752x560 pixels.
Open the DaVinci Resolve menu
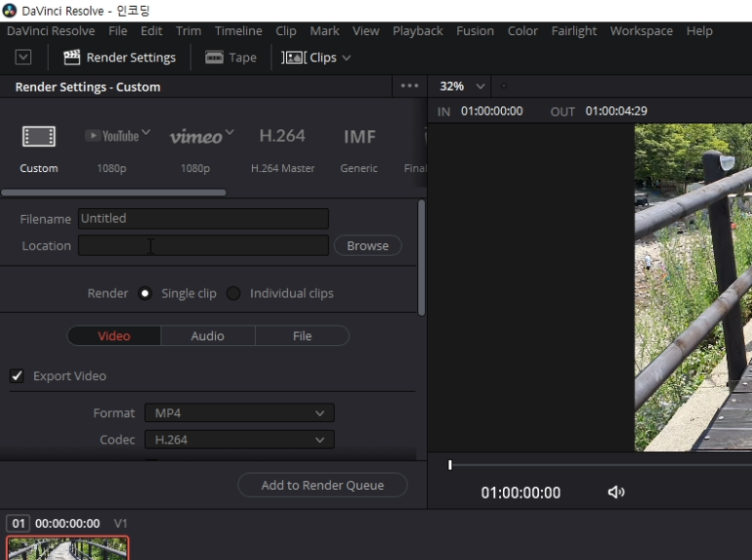pyautogui.click(x=51, y=31)
